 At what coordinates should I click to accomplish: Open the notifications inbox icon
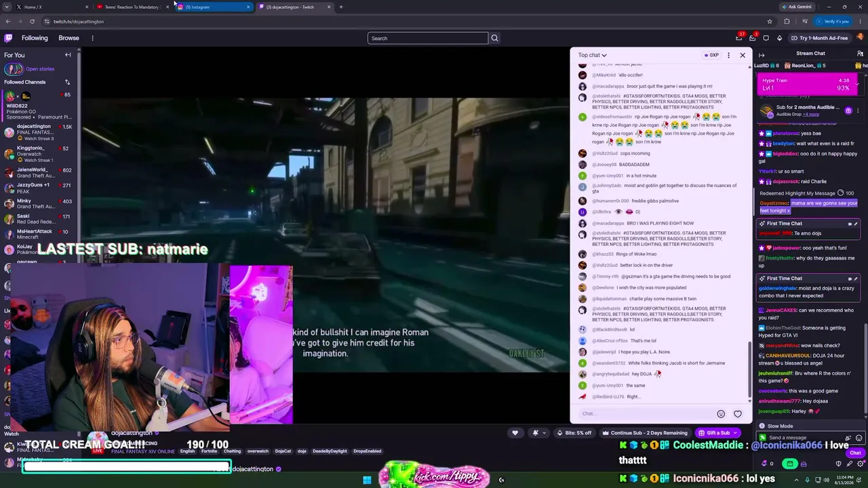752,38
